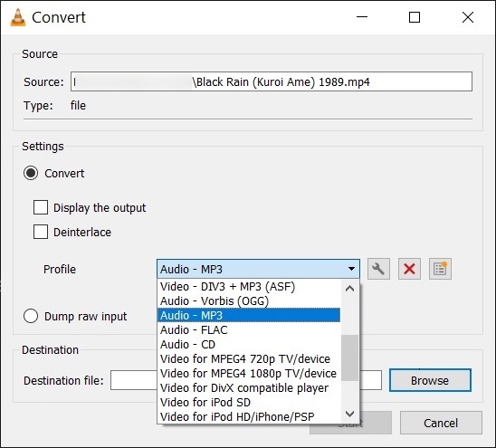The width and height of the screenshot is (496, 448).
Task: Choose Video for iPod HD/iPhone/PSP profile
Action: tap(249, 416)
